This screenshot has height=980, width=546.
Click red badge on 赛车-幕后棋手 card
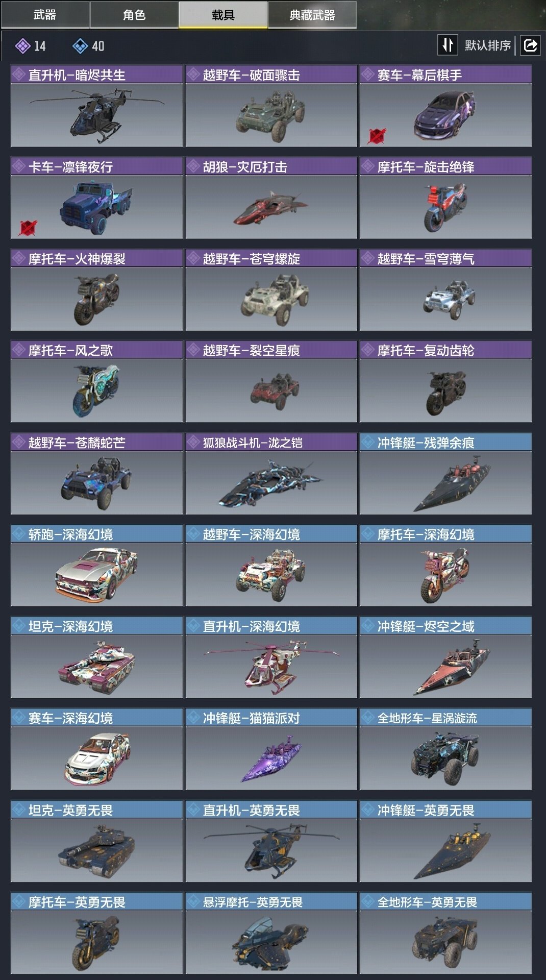(377, 136)
